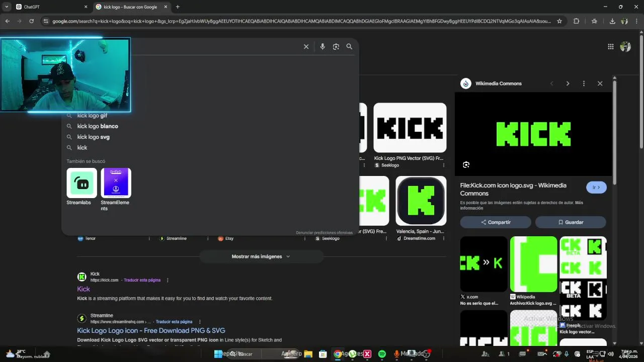This screenshot has width=644, height=362.
Task: Open Chrome downloads icon
Action: (x=612, y=21)
